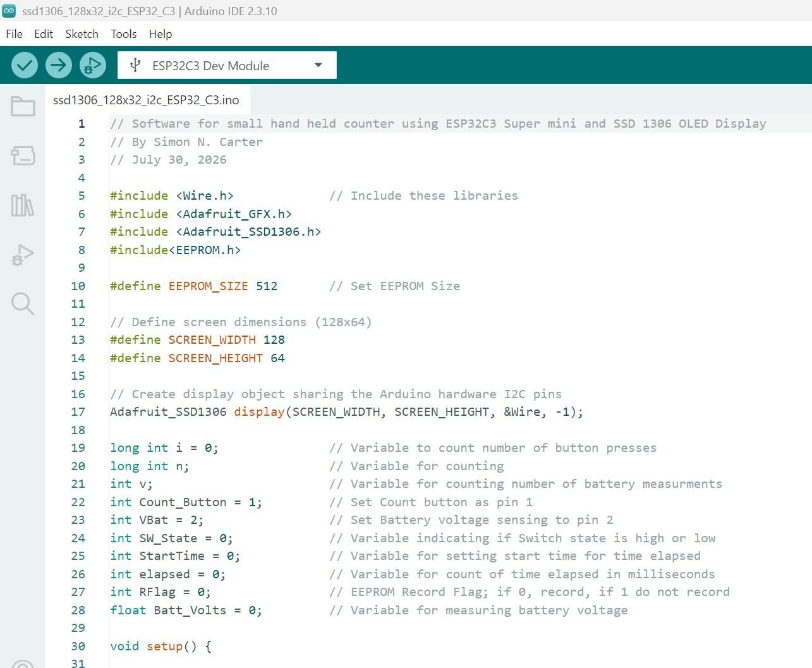Open the Sketch menu
The width and height of the screenshot is (812, 668).
click(x=82, y=34)
